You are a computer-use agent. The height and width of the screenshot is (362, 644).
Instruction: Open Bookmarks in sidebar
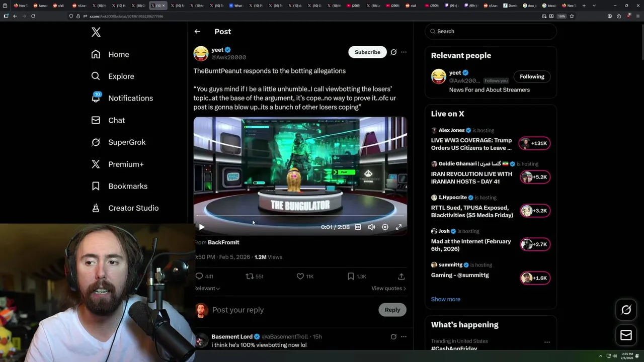click(119, 186)
